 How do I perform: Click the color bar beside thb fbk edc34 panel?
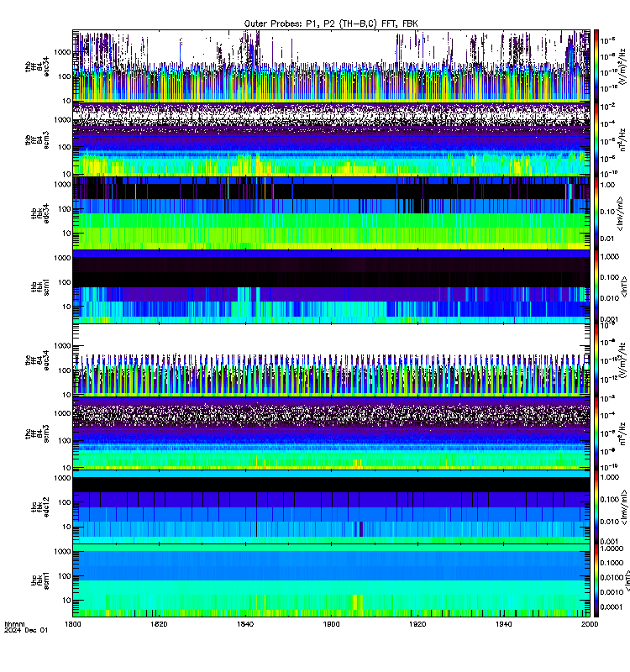(x=596, y=213)
